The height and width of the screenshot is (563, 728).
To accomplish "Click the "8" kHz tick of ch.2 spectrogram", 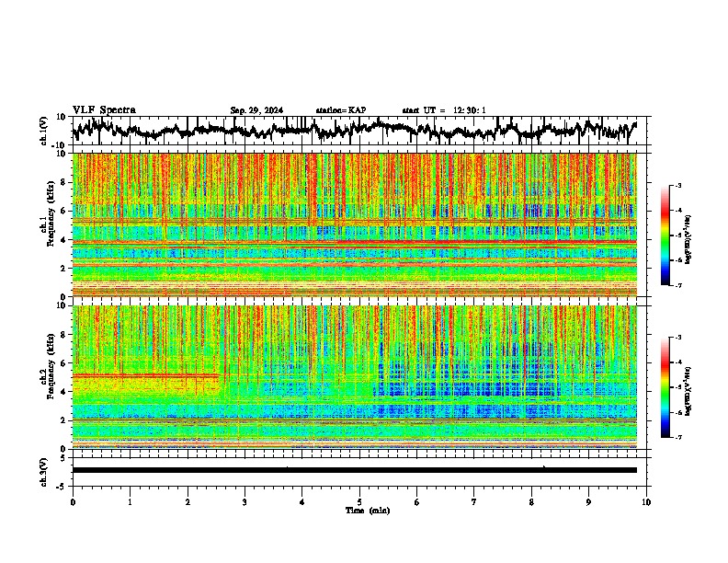I will (x=63, y=334).
